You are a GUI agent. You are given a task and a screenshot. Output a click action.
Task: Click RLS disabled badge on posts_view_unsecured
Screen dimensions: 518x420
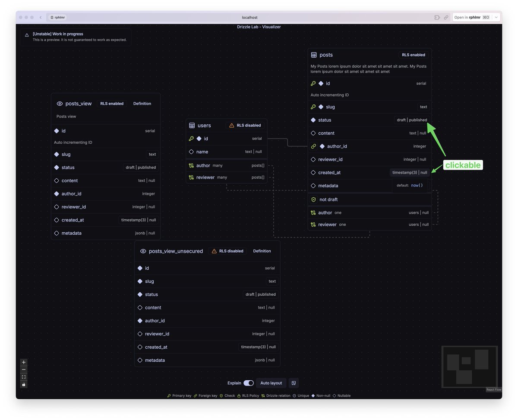[227, 251]
